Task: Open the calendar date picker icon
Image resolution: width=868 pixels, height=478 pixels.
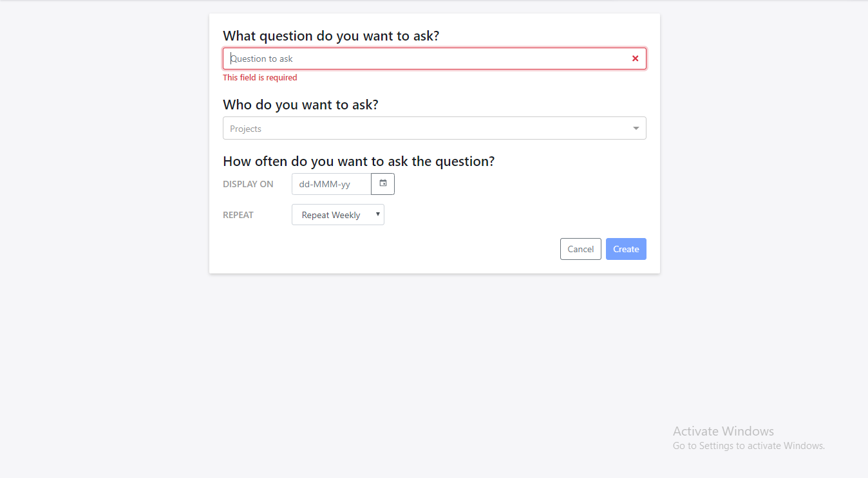Action: click(x=383, y=184)
